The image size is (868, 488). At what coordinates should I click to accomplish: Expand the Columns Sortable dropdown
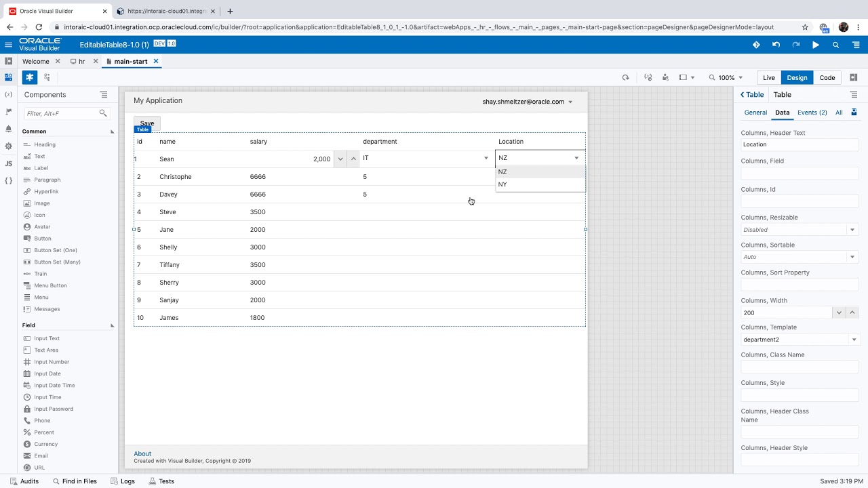[x=852, y=257]
